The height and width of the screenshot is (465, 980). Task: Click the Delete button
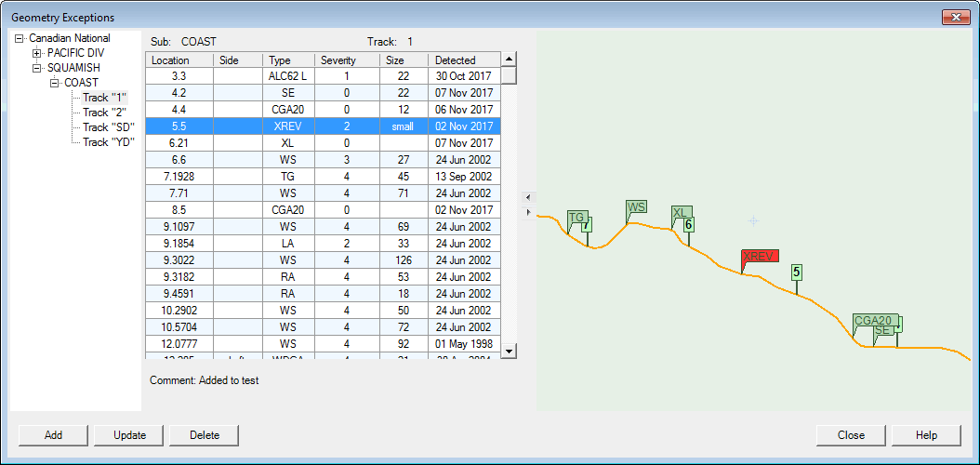pyautogui.click(x=204, y=435)
